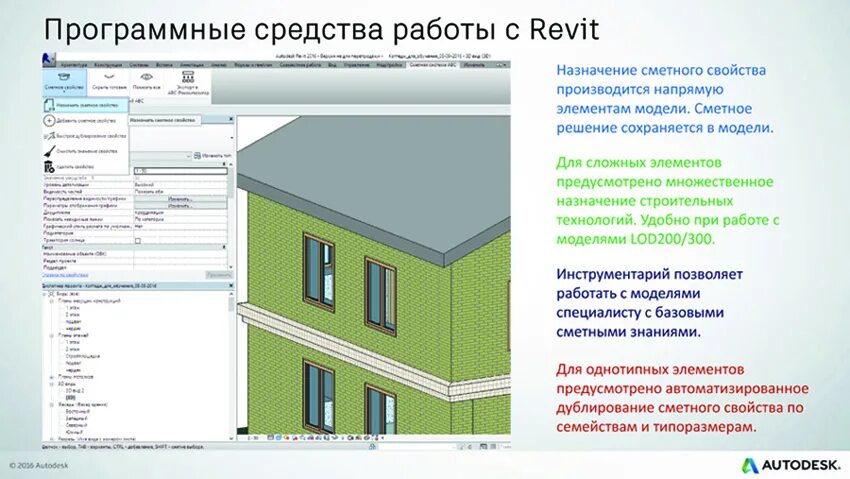The height and width of the screenshot is (479, 850).
Task: Click Экспорт в ABC ribbon button
Action: click(x=188, y=83)
